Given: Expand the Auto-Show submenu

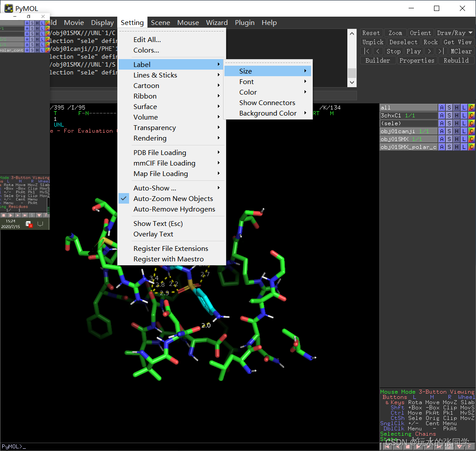Looking at the screenshot, I should (171, 188).
